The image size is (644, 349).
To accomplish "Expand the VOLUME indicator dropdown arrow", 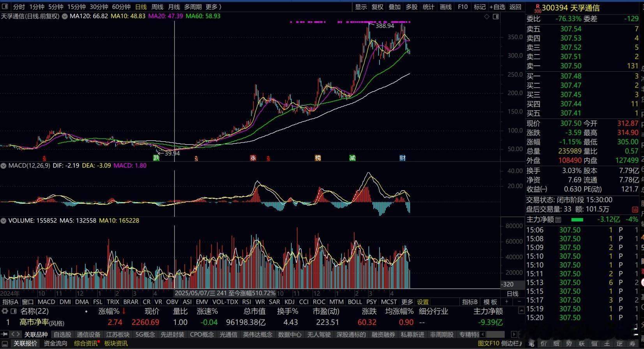I will pos(4,220).
